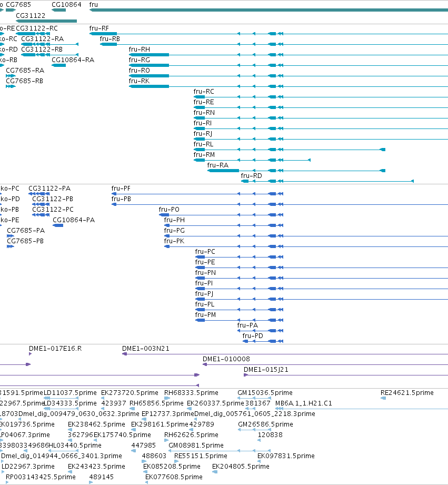Click the CG10864-RA transcript label
The image size is (448, 485).
73,60
